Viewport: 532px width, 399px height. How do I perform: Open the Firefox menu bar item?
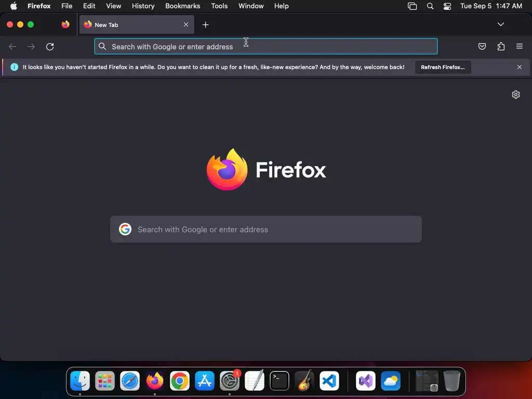pos(39,6)
